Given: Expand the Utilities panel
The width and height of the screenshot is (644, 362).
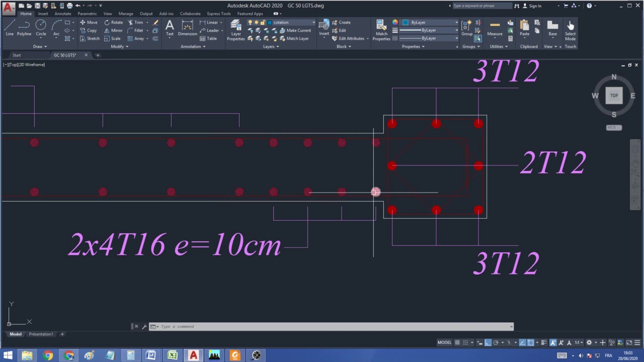Looking at the screenshot, I should [x=499, y=46].
